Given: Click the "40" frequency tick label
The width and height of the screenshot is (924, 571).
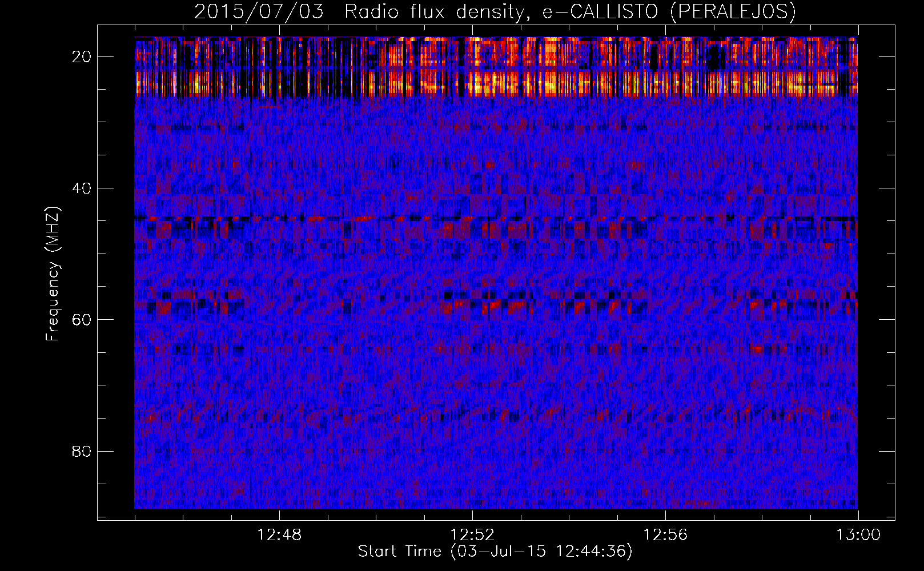Looking at the screenshot, I should pos(82,188).
